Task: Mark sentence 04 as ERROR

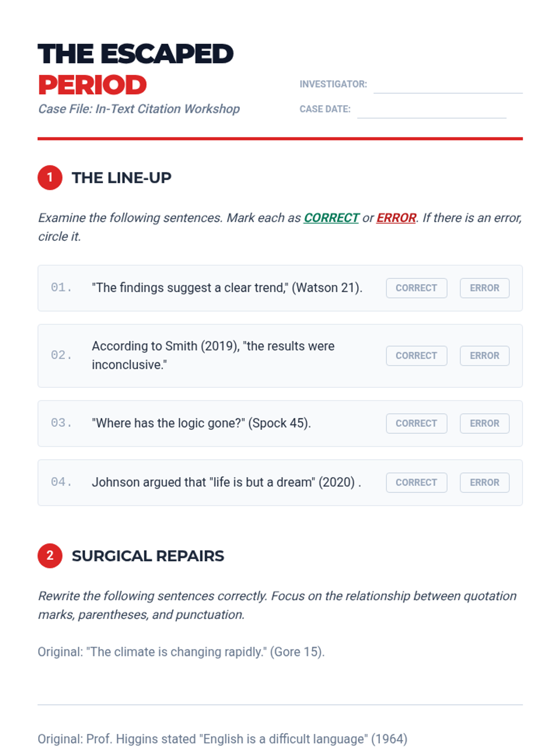Action: [x=484, y=483]
